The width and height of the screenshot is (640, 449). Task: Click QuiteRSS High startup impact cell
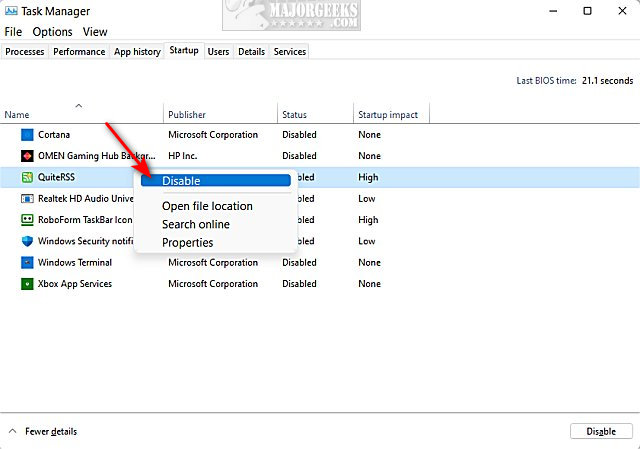368,177
